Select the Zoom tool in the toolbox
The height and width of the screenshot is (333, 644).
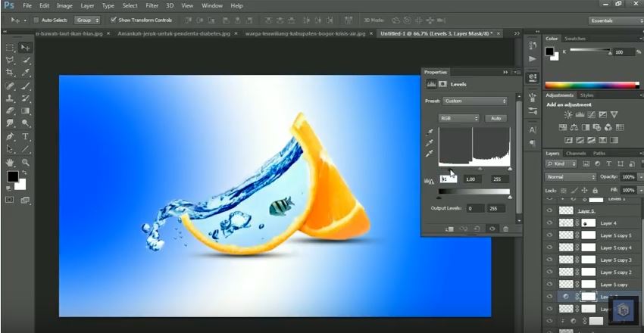(x=25, y=163)
